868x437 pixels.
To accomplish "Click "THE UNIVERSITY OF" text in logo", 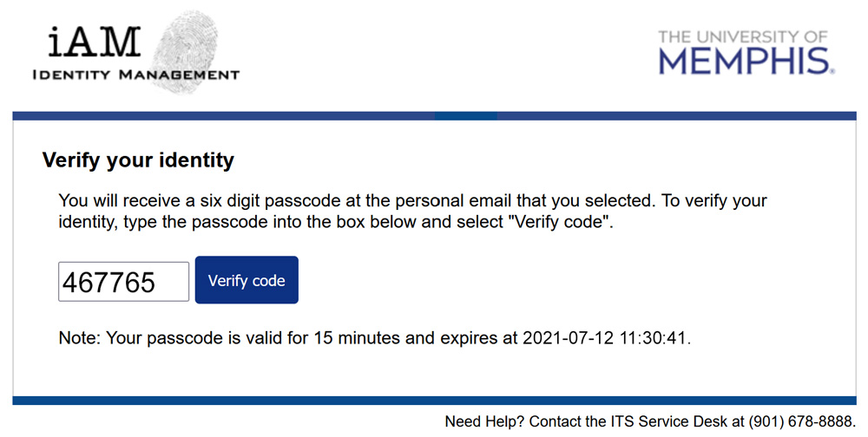I will (744, 36).
